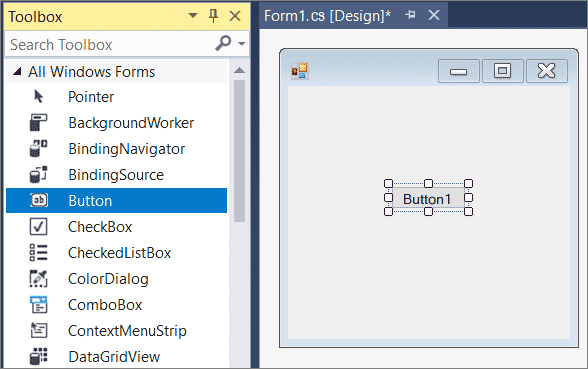This screenshot has width=588, height=369.
Task: Select BindingNavigator label in the Toolbox
Action: 126,149
